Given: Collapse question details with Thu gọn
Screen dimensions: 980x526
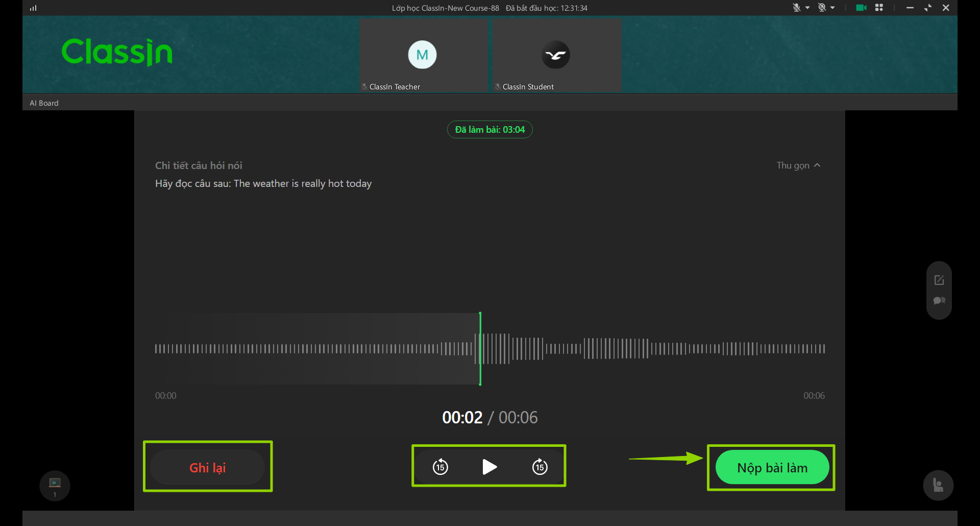Looking at the screenshot, I should [x=798, y=165].
